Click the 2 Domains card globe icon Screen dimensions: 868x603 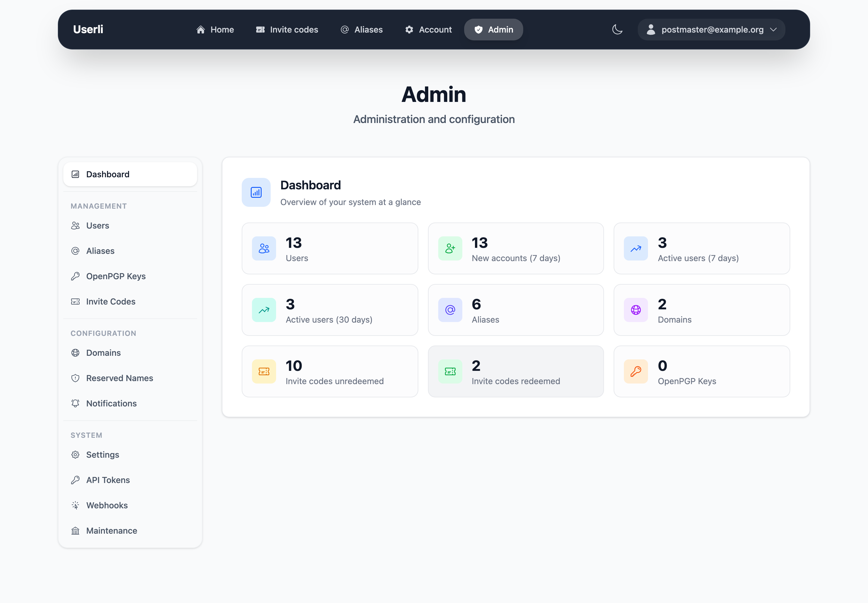click(x=636, y=310)
